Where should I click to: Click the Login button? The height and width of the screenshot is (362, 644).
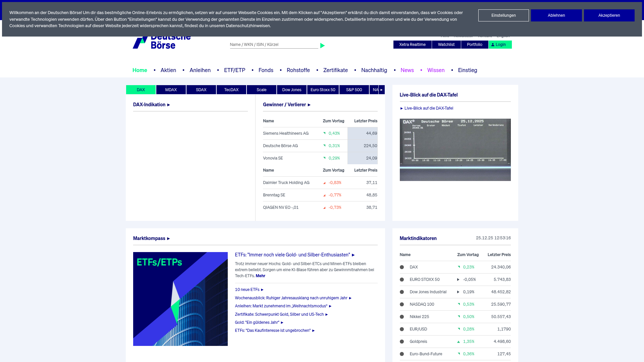click(500, 45)
